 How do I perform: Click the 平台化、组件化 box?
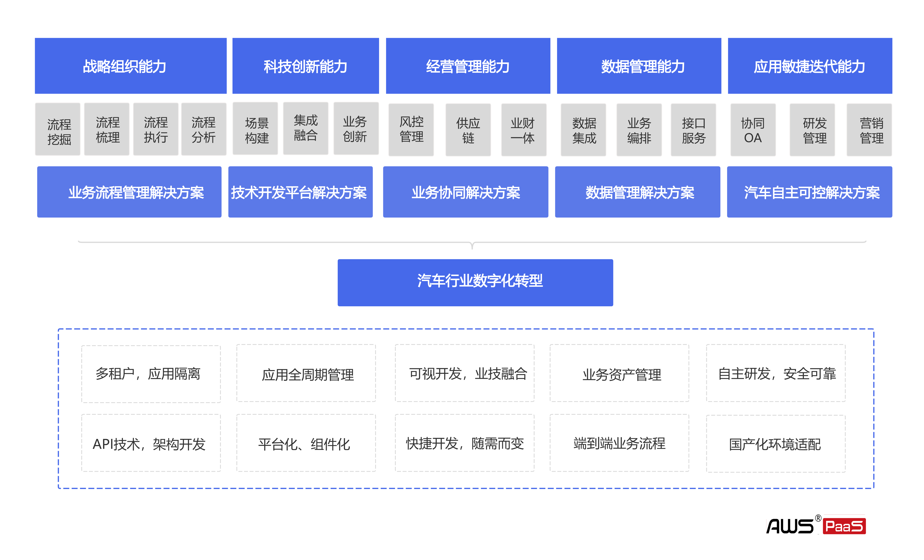306,443
